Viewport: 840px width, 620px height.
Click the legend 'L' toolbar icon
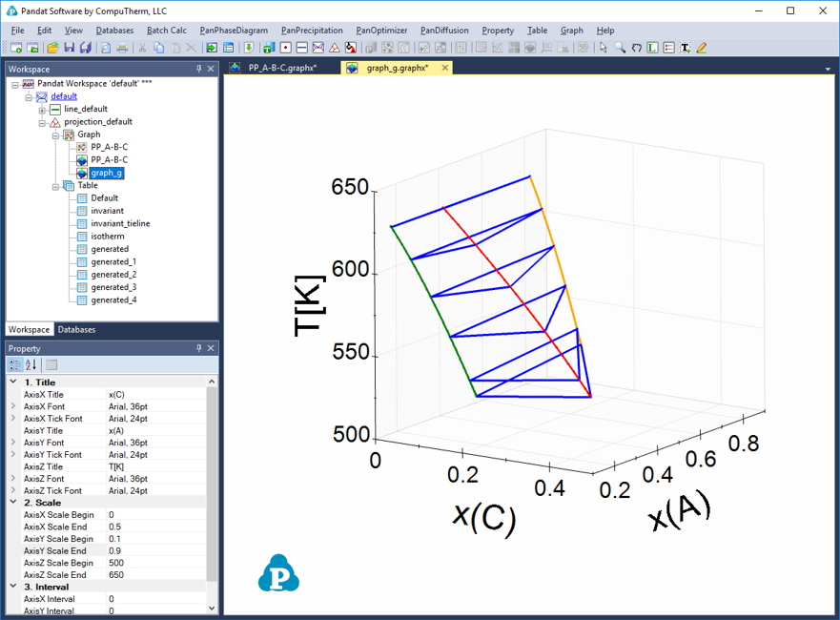click(652, 48)
